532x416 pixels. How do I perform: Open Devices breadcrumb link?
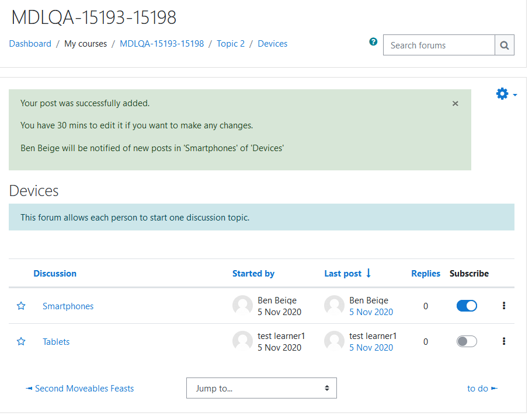click(273, 44)
